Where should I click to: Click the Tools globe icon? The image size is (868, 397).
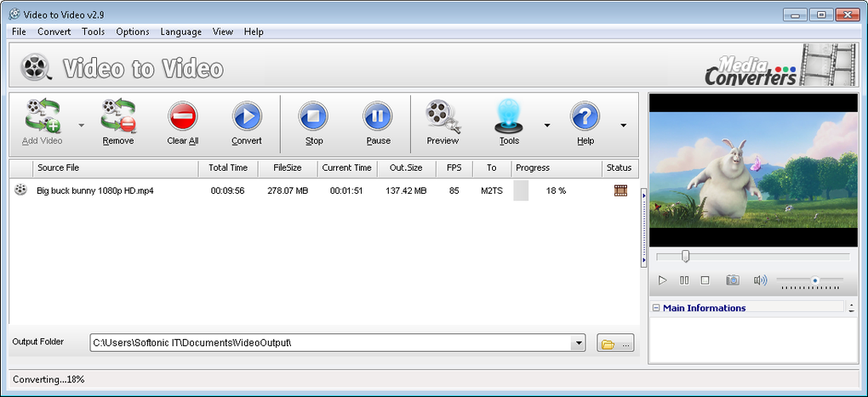[509, 117]
